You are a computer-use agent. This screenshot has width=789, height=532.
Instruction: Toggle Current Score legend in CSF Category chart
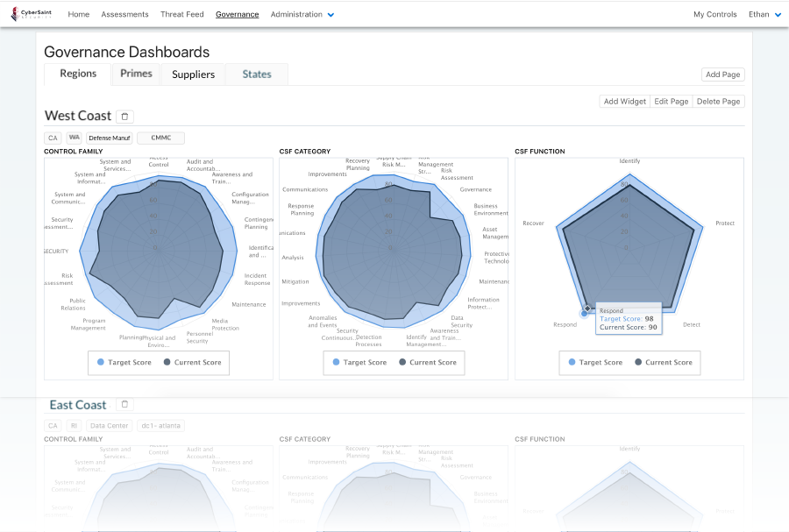(426, 362)
